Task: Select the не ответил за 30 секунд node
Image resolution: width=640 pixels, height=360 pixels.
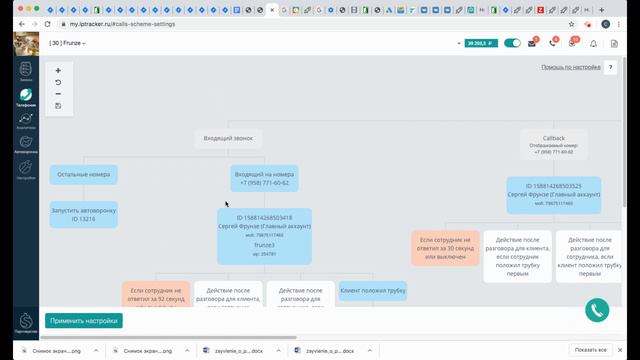Action: 445,248
